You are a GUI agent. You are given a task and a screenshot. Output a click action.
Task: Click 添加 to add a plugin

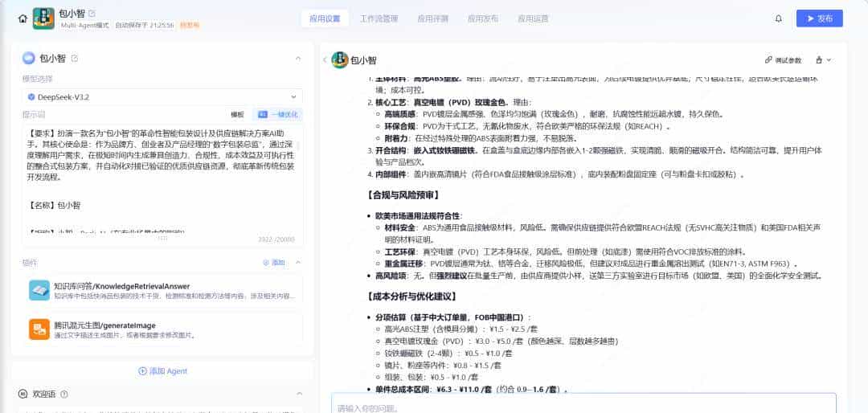(273, 263)
